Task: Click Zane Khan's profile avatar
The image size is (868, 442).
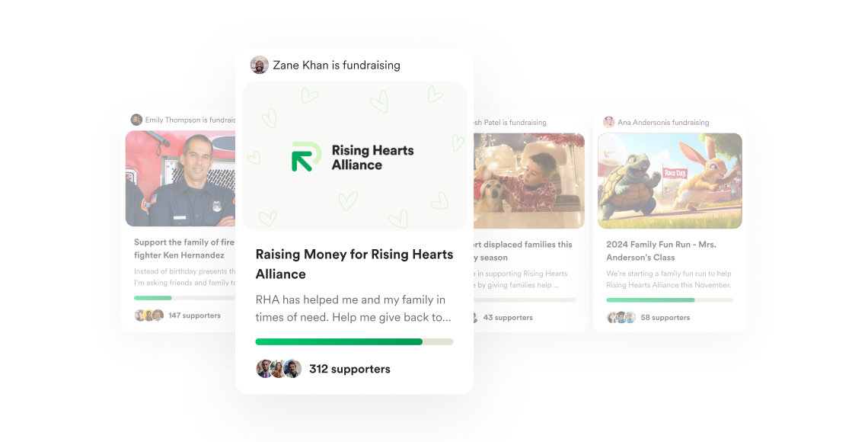Action: (x=259, y=66)
